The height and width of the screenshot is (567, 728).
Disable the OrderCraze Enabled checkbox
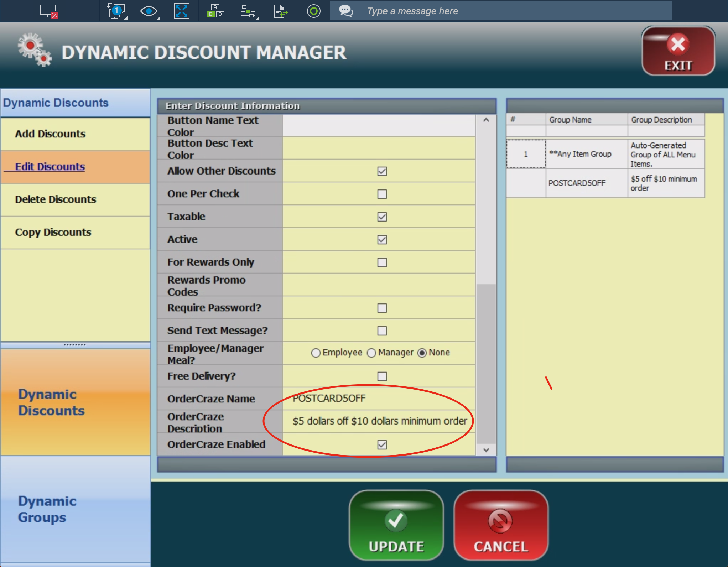pyautogui.click(x=382, y=445)
